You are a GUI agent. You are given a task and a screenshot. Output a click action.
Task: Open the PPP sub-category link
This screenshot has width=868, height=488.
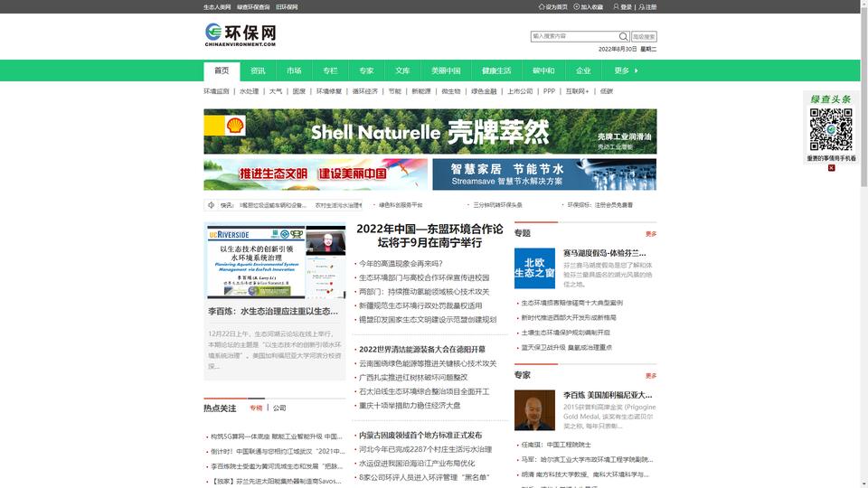click(x=549, y=91)
